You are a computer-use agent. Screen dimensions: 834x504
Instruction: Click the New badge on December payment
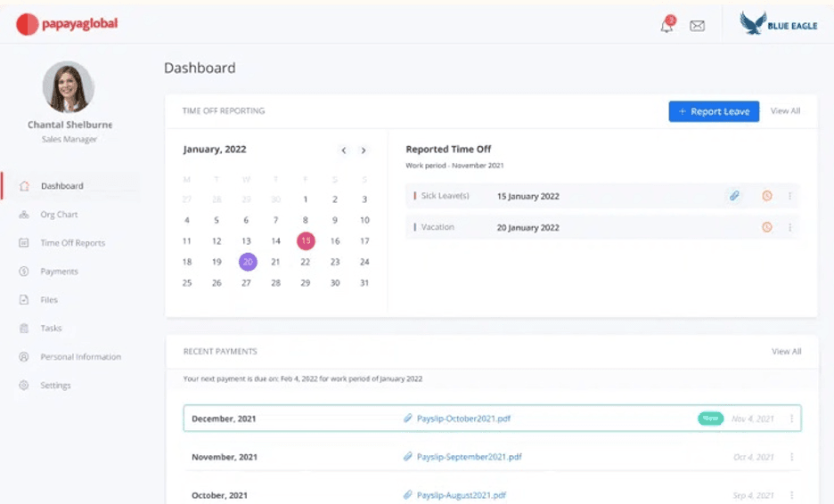(711, 419)
